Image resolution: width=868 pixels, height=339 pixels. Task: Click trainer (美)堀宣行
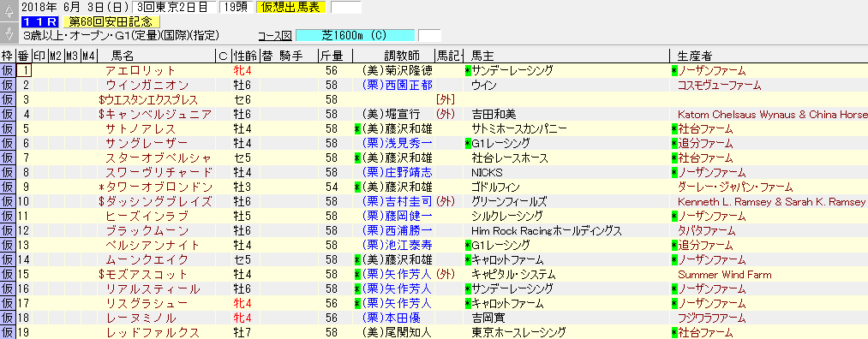point(392,115)
